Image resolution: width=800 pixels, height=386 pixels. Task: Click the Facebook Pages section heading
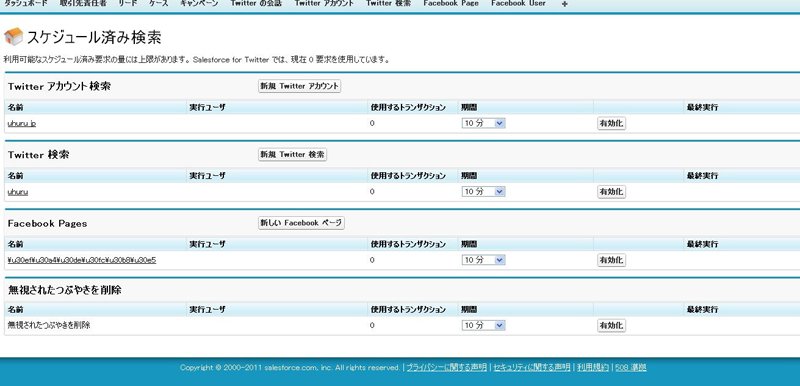[x=47, y=223]
